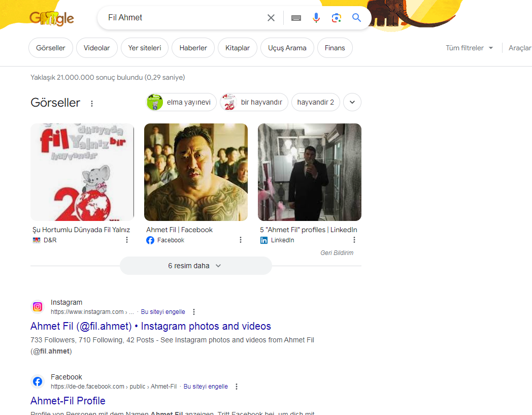Image resolution: width=532 pixels, height=415 pixels.
Task: Select the bir hayvandır image chip
Action: pos(254,102)
